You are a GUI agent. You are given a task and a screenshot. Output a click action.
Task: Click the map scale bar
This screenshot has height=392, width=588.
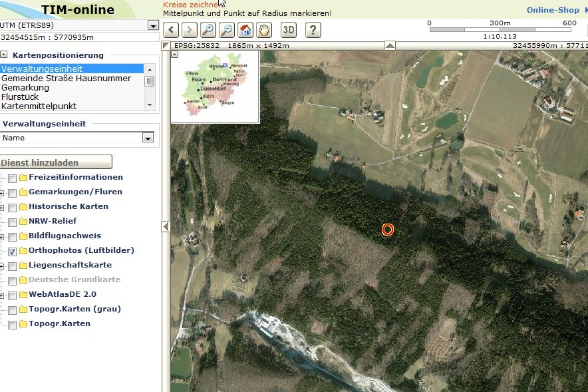[501, 29]
